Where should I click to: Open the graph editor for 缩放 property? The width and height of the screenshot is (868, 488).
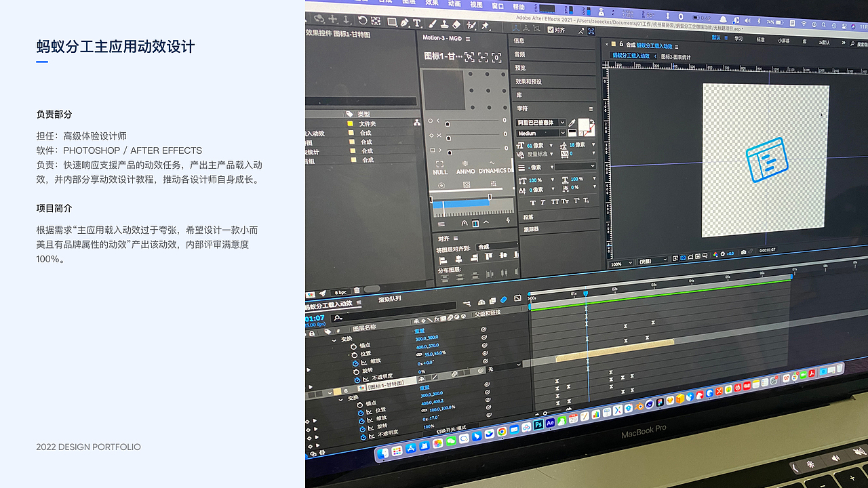coord(363,361)
